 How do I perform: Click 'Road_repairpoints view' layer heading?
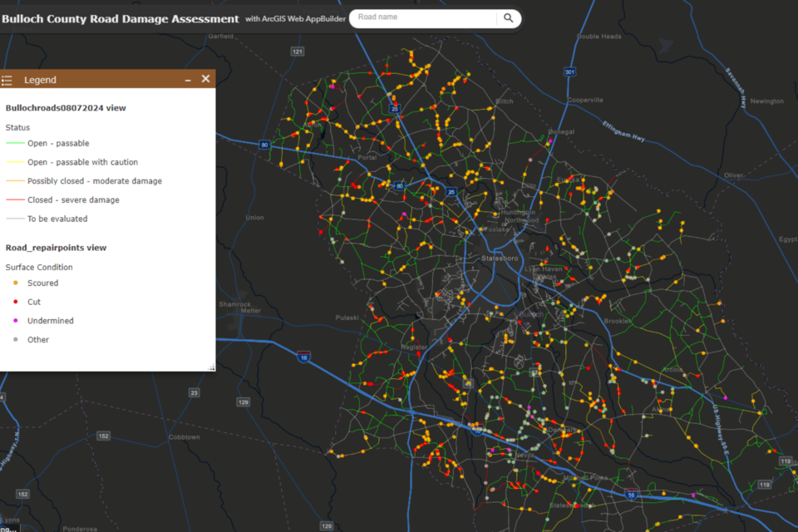(x=56, y=248)
